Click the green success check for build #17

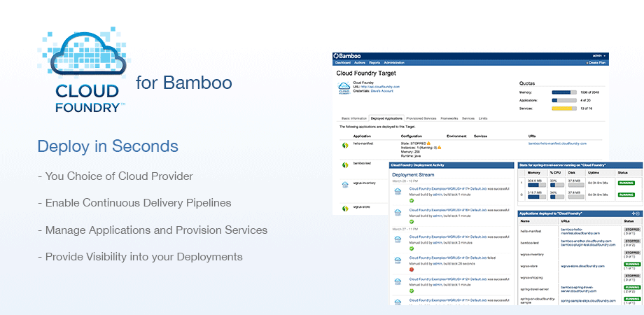[412, 200]
